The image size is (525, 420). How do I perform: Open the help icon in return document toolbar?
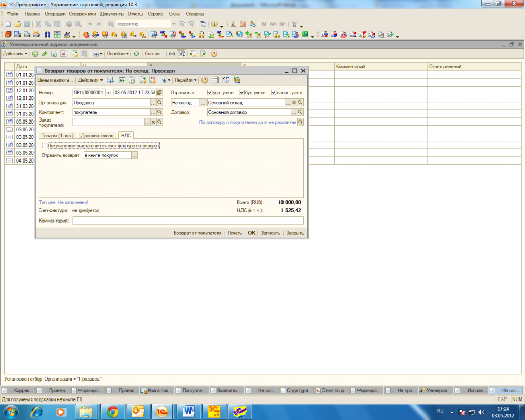205,80
